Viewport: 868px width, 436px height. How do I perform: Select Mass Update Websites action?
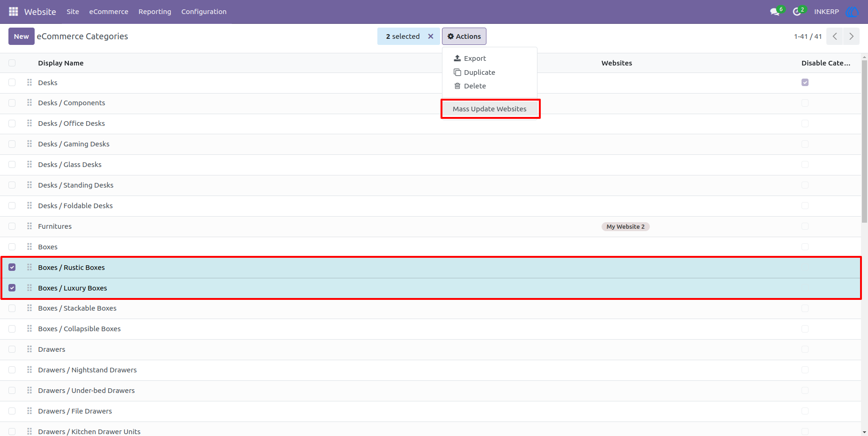490,109
